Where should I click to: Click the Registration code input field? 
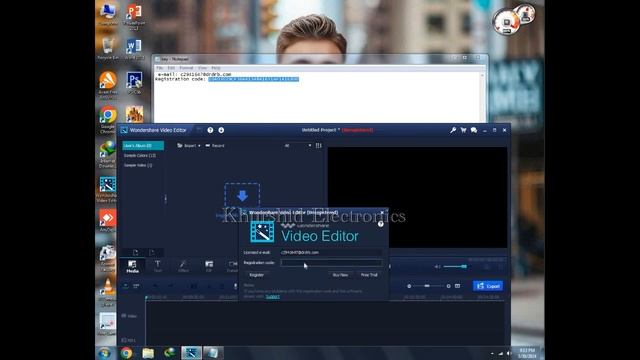[331, 263]
